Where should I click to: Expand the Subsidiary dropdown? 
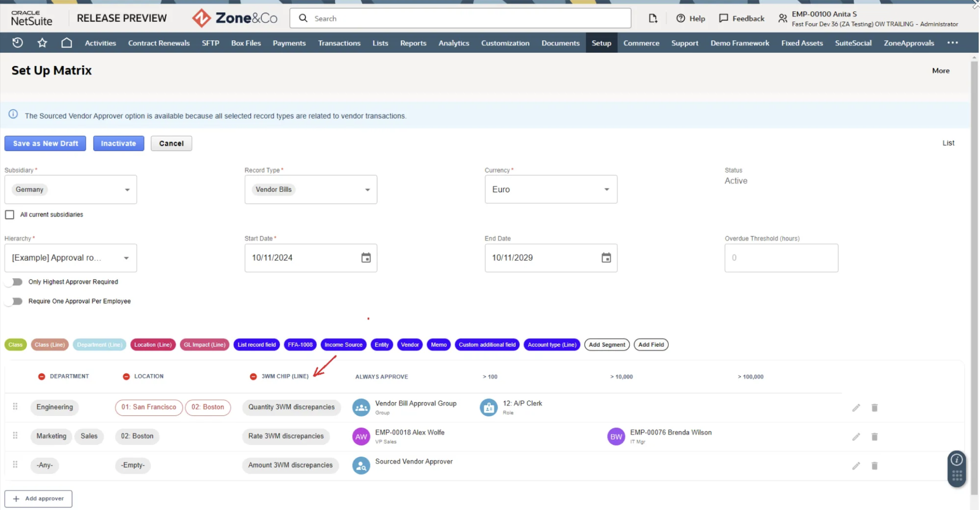coord(127,189)
